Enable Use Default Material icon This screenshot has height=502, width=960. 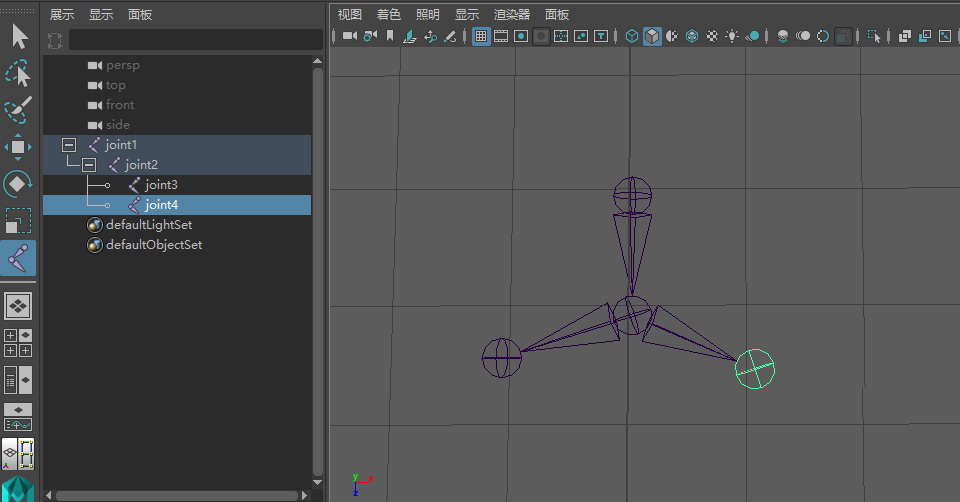click(x=672, y=36)
